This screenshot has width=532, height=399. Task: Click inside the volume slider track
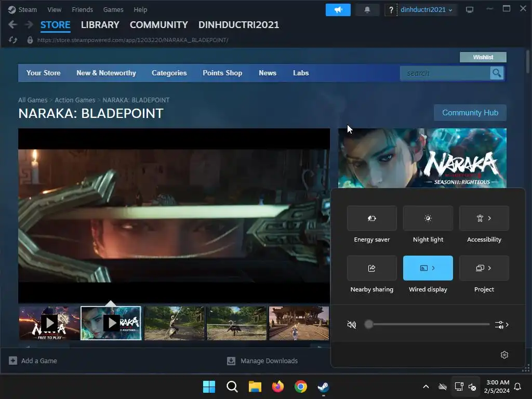tap(429, 324)
